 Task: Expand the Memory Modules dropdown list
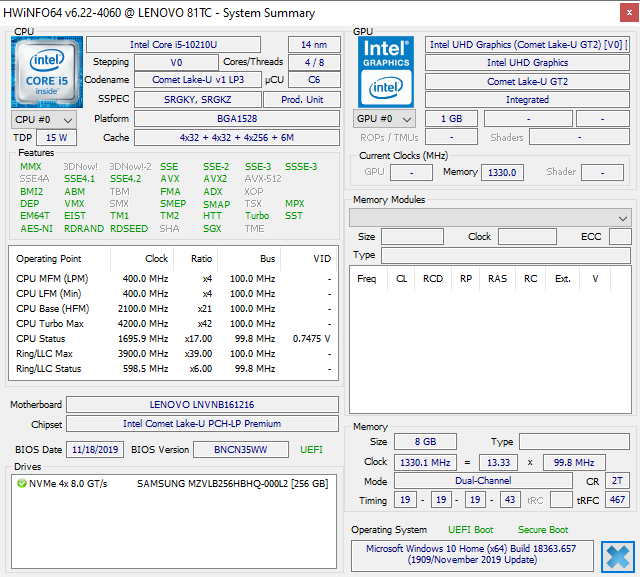point(489,217)
